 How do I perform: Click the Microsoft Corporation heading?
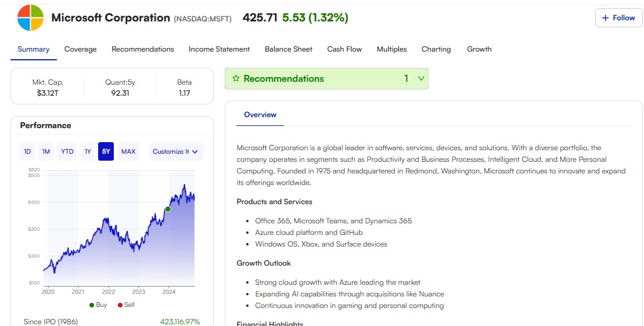pos(110,17)
